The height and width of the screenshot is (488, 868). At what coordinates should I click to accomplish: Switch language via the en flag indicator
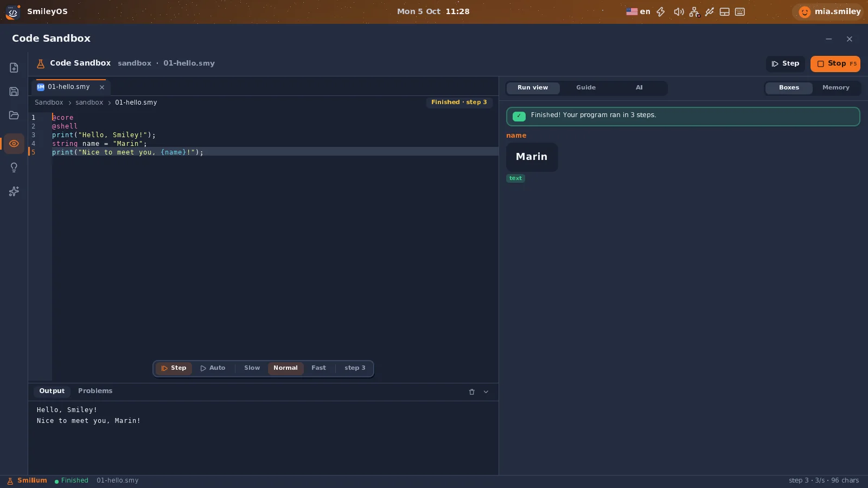pyautogui.click(x=639, y=11)
